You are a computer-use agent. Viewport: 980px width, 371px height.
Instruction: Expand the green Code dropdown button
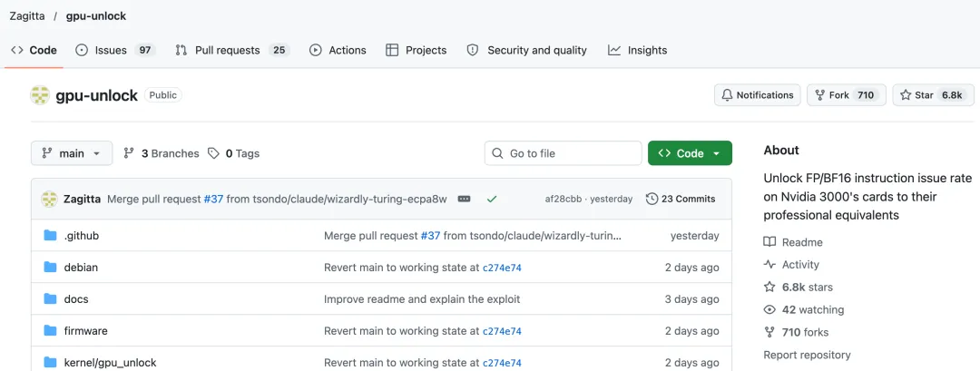pos(690,153)
